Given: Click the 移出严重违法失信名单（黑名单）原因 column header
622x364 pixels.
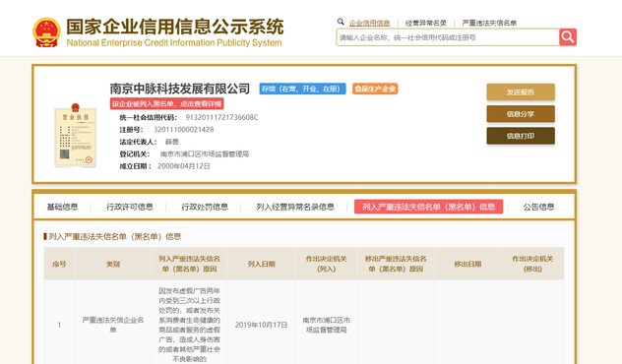Looking at the screenshot, I should [x=396, y=264].
